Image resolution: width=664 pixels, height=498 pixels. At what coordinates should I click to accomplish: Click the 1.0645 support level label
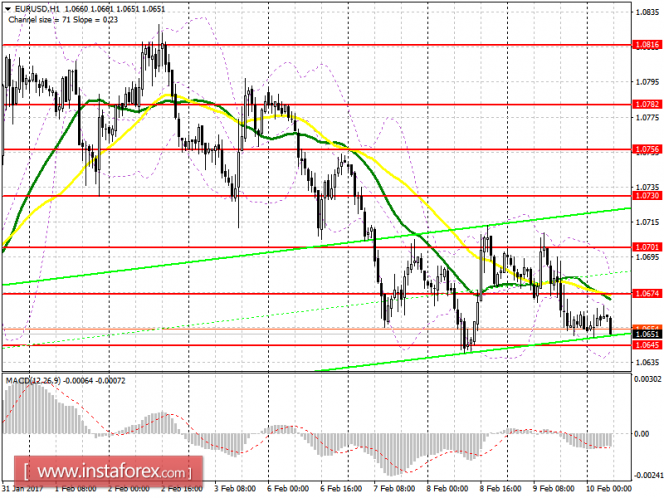tap(647, 345)
